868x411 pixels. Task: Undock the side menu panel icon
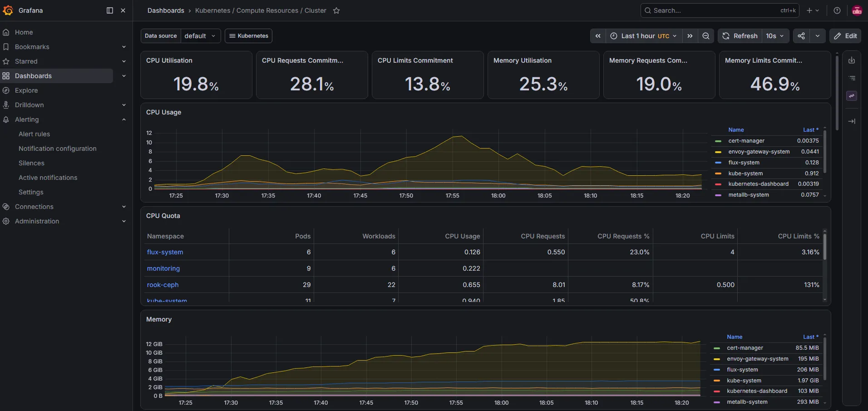[109, 10]
